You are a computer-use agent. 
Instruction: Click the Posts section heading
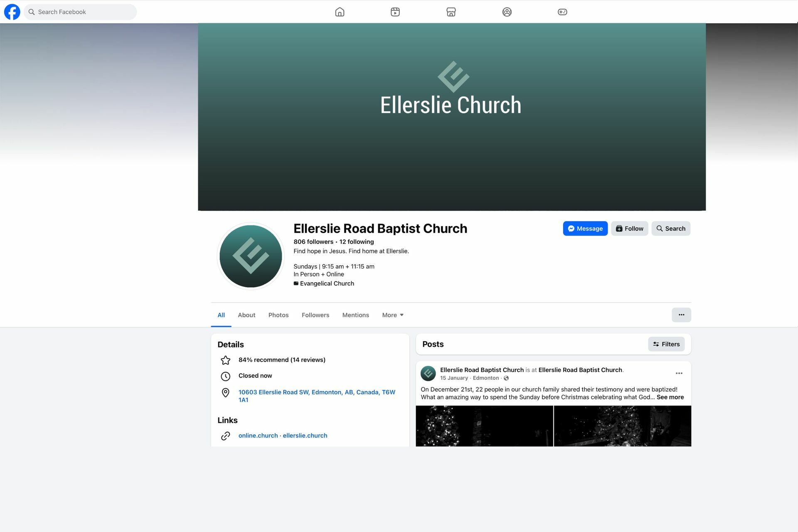[x=433, y=344]
